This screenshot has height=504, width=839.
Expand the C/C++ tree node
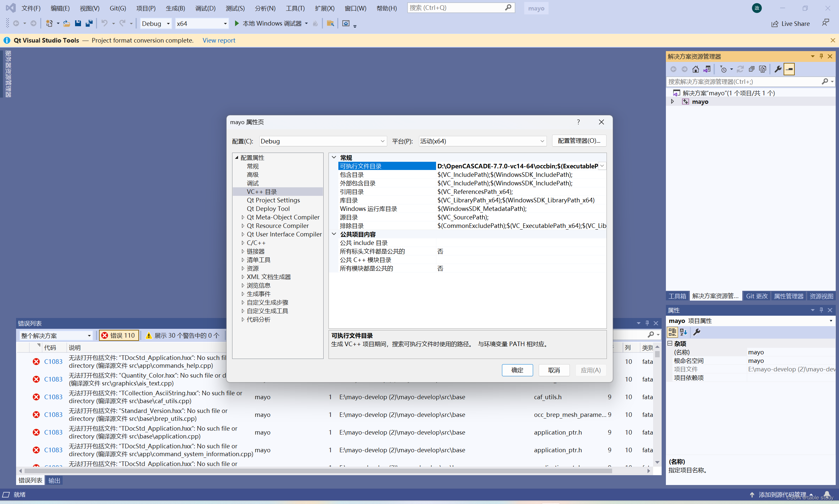click(x=243, y=243)
